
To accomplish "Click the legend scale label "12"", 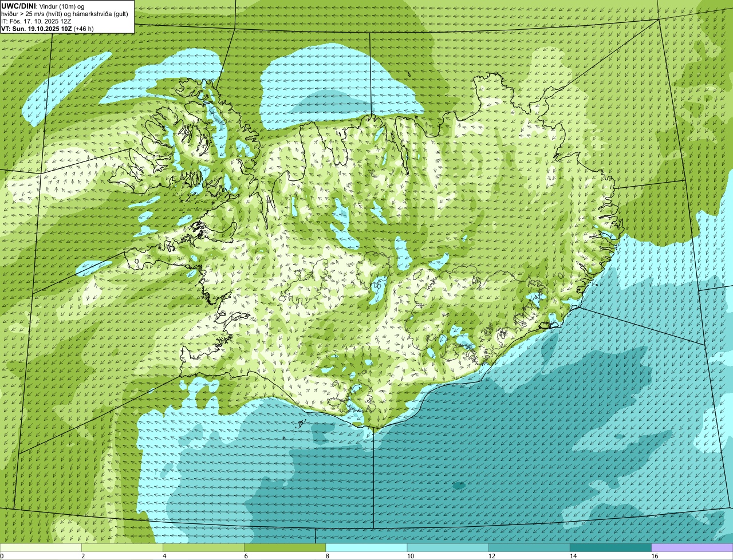I will pos(492,556).
